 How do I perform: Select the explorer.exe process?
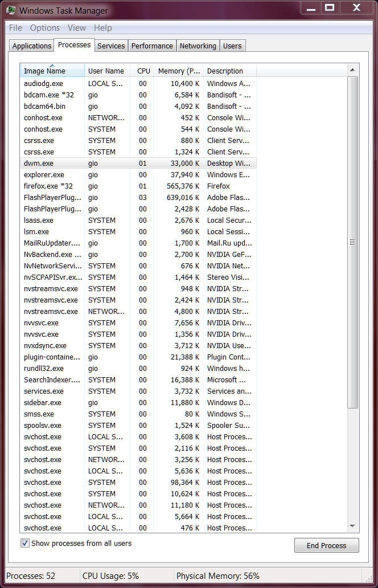138,175
